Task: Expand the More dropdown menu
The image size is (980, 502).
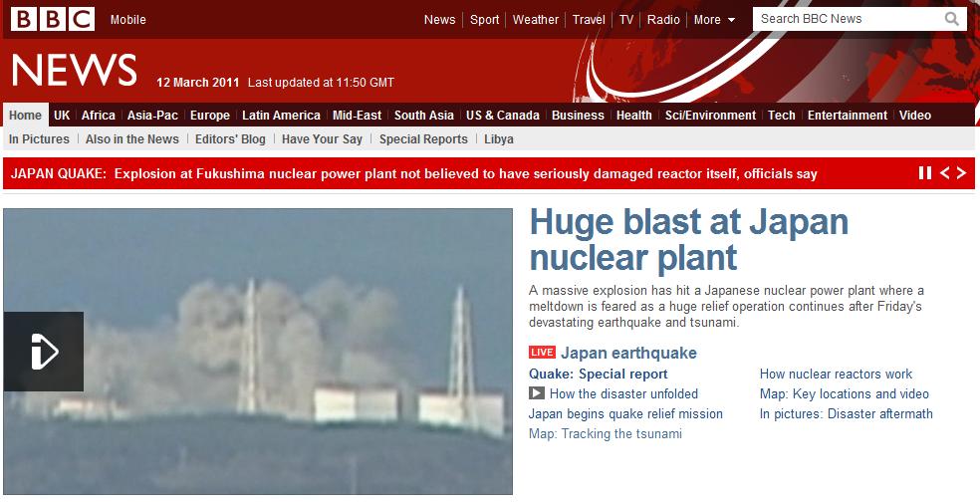Action: coord(714,19)
